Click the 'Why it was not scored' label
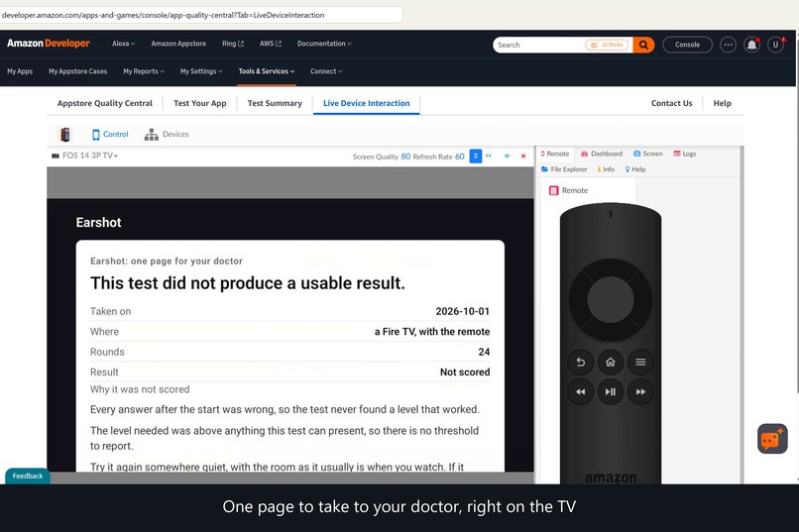This screenshot has width=799, height=532. point(140,389)
